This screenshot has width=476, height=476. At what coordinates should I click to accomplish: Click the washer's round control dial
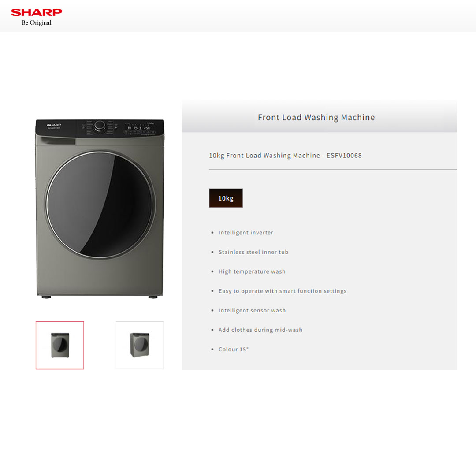coord(100,126)
